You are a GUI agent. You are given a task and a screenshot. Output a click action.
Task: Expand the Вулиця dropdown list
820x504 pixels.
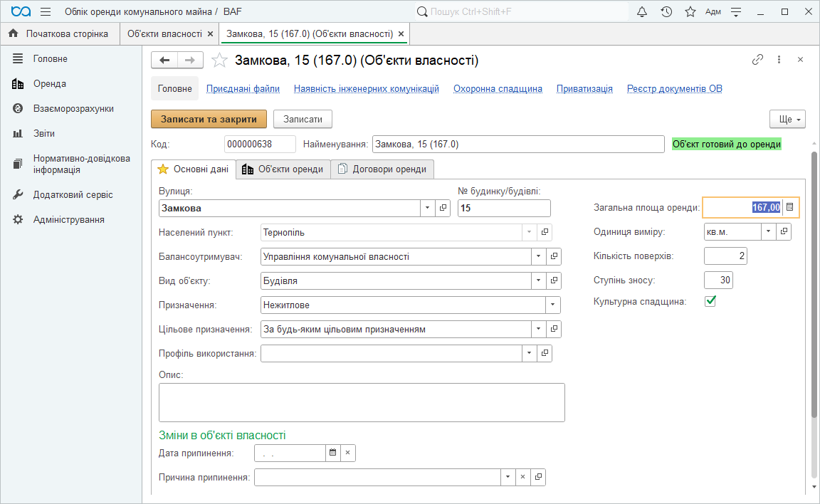point(427,208)
